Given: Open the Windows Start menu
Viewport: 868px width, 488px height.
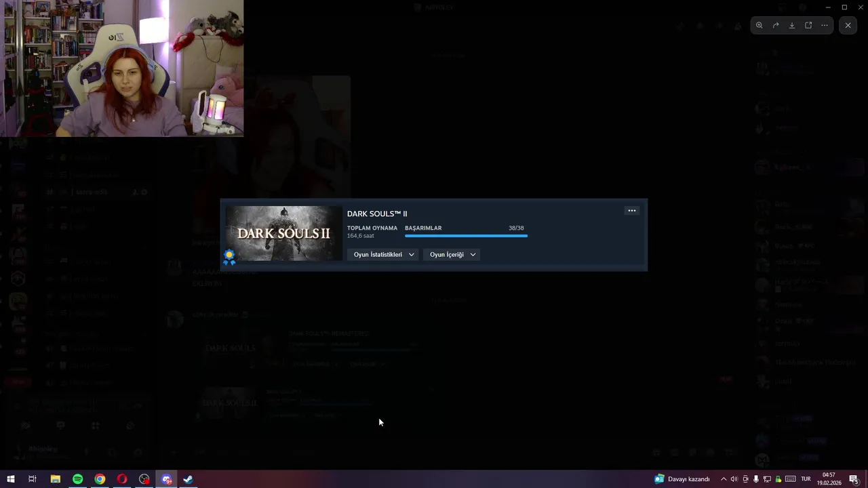Looking at the screenshot, I should (x=11, y=479).
